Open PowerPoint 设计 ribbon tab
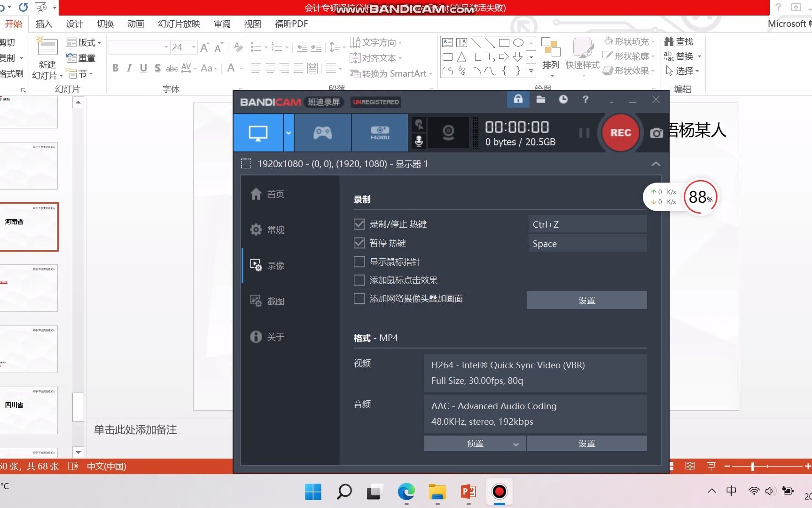Image resolution: width=812 pixels, height=508 pixels. tap(74, 24)
